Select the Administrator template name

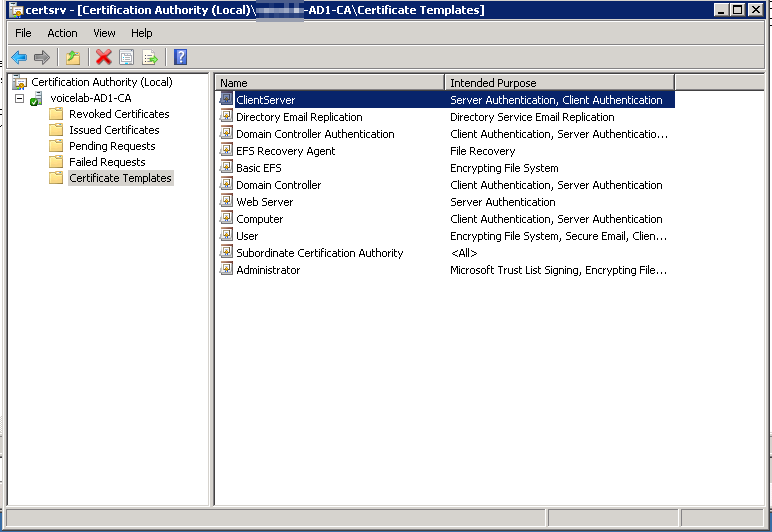click(268, 270)
